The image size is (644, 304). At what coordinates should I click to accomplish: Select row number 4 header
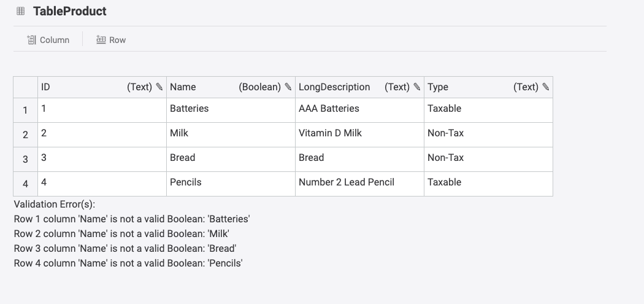tap(25, 184)
